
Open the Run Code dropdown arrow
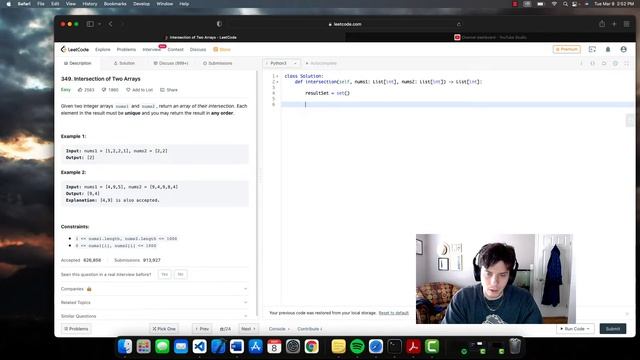[588, 329]
